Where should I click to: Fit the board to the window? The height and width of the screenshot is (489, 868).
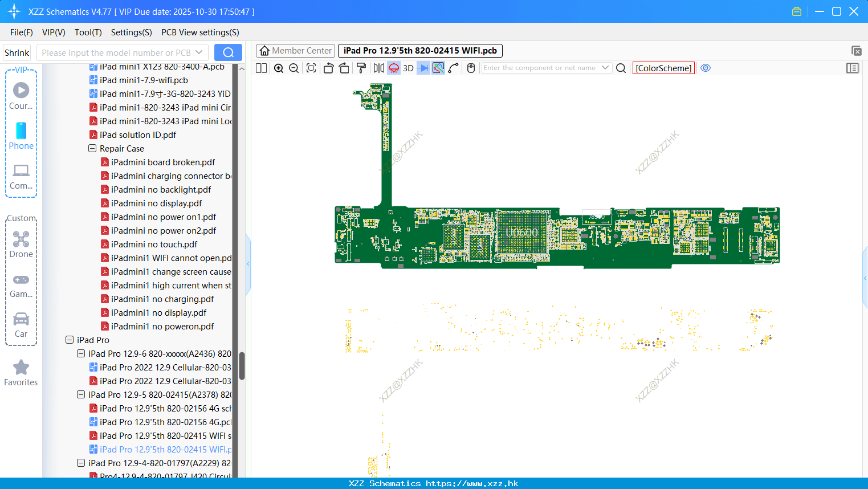pyautogui.click(x=311, y=68)
